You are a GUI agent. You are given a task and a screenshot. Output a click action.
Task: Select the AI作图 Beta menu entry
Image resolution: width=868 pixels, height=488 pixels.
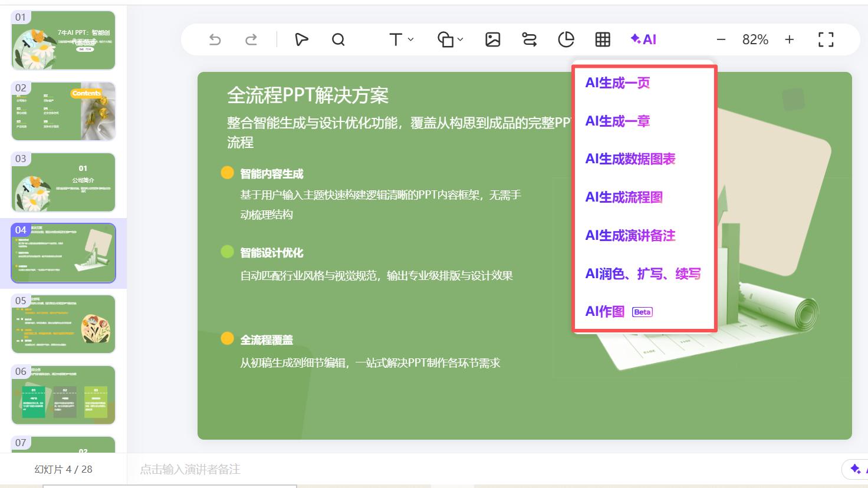point(605,311)
